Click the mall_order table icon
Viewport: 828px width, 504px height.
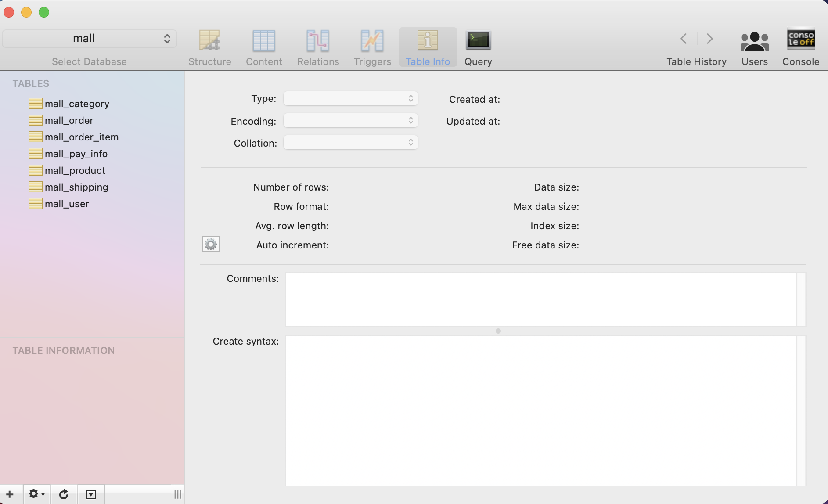click(36, 120)
